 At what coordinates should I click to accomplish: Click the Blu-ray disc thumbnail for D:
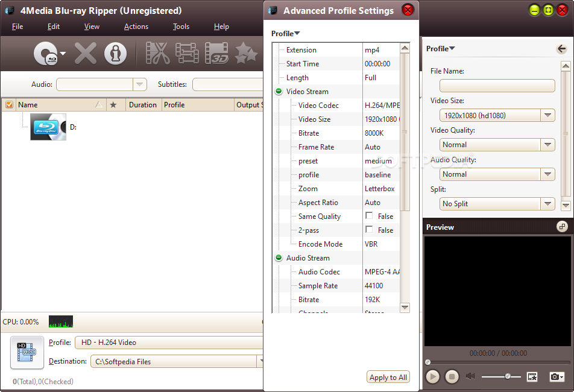tap(48, 127)
